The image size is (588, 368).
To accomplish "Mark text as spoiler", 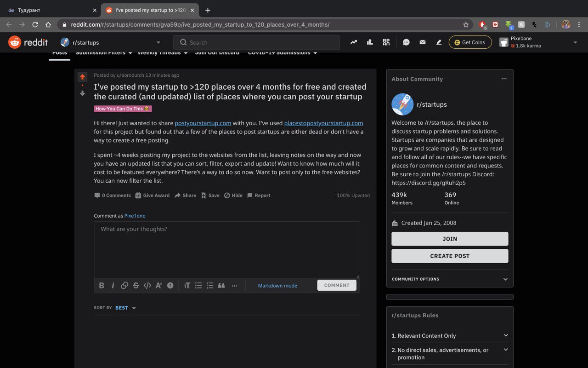I will click(170, 285).
